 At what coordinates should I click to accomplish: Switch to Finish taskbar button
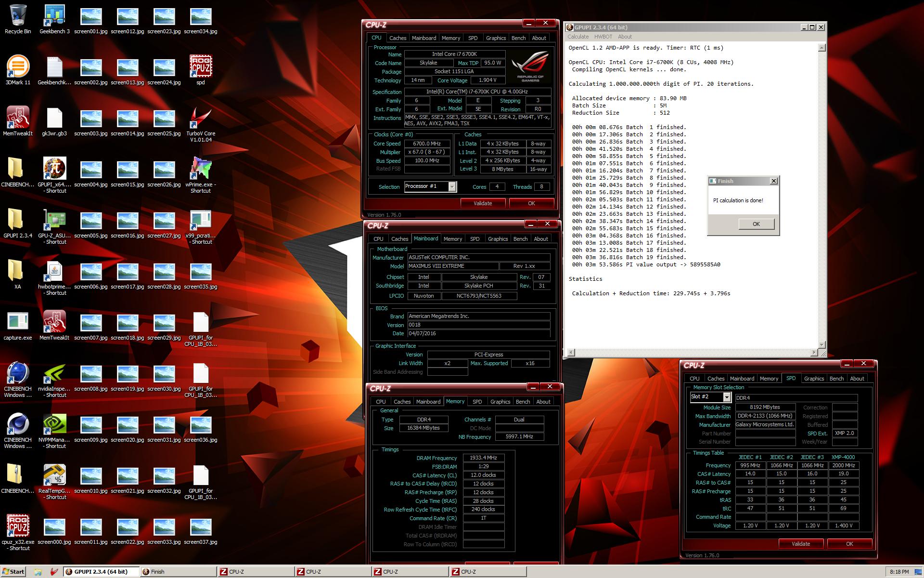click(x=178, y=572)
